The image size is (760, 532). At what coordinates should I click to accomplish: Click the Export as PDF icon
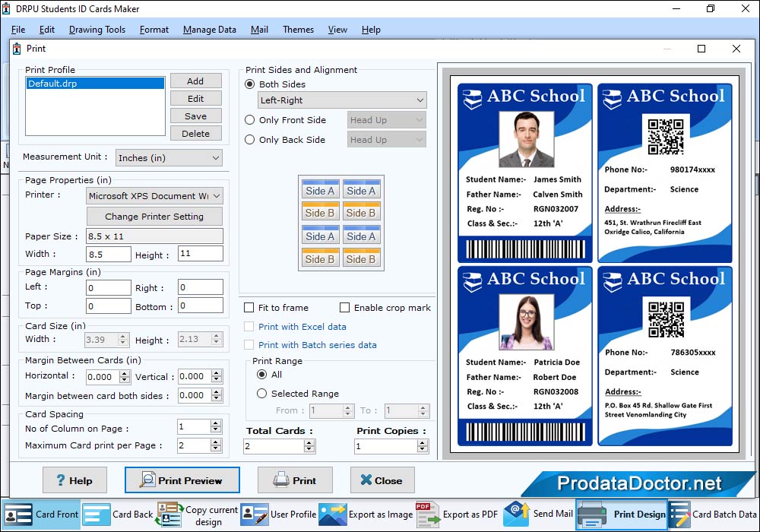pyautogui.click(x=427, y=515)
